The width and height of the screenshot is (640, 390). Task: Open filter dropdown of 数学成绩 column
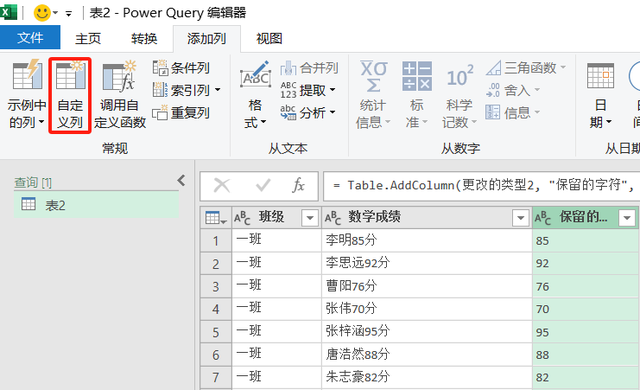pos(520,218)
